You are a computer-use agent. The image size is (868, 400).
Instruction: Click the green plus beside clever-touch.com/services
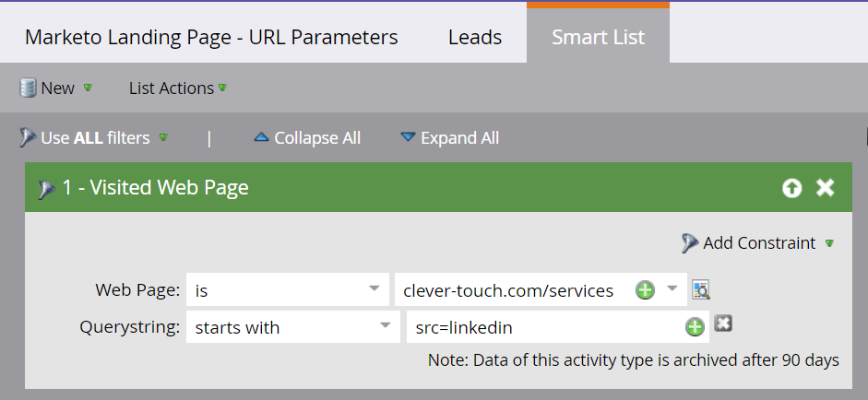click(645, 289)
